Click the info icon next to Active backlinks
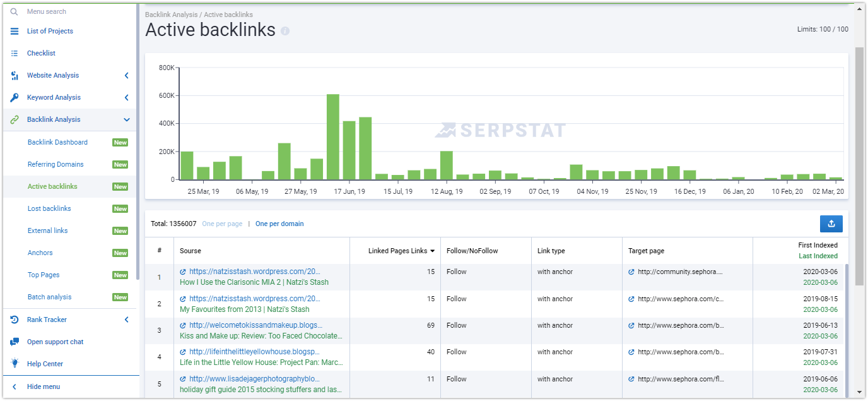868x401 pixels. click(285, 31)
